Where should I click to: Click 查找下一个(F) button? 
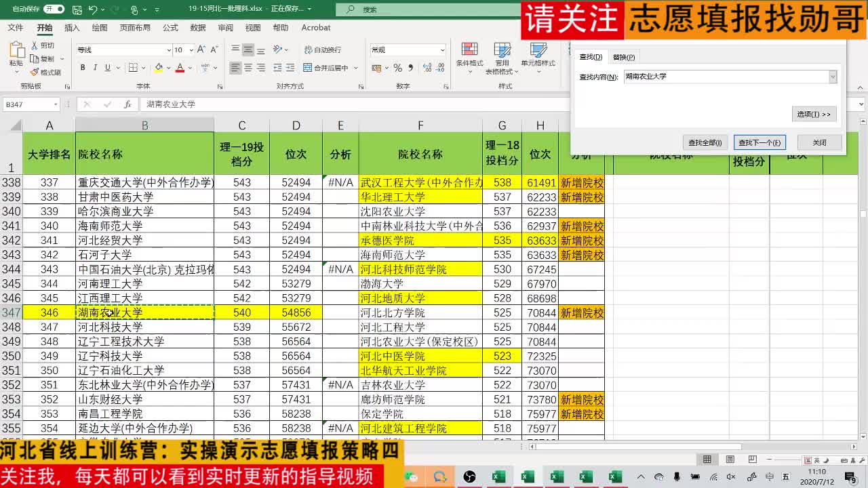click(759, 142)
